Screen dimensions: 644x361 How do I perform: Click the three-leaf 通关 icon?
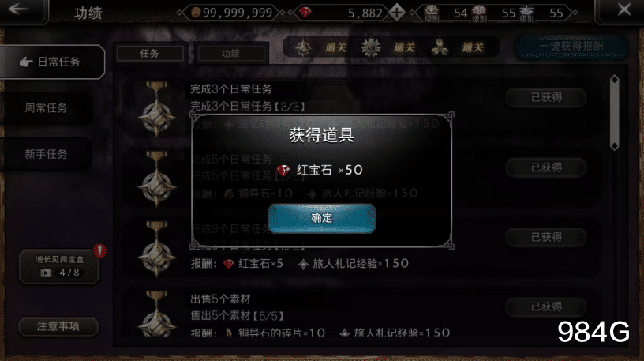pyautogui.click(x=440, y=47)
